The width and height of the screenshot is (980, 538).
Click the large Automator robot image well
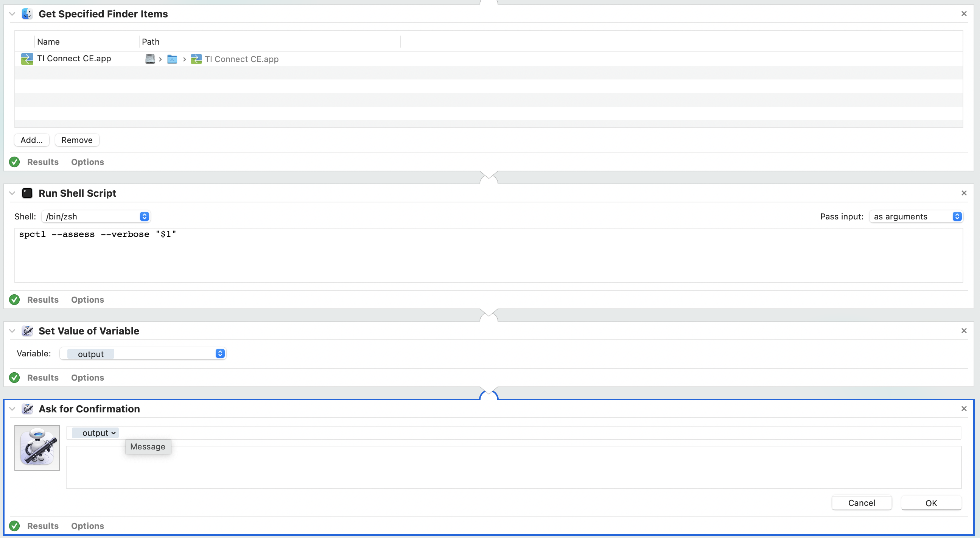pos(37,448)
